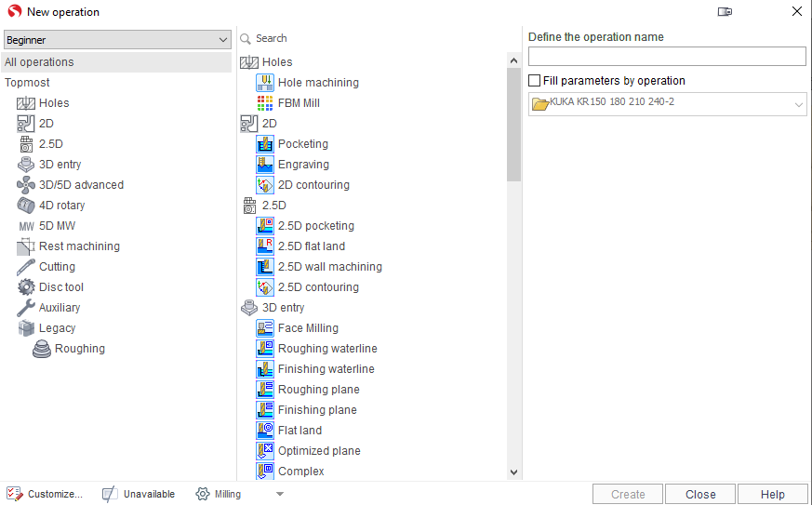Screen dimensions: 812x505
Task: Pick the Roughing plane icon
Action: [265, 390]
